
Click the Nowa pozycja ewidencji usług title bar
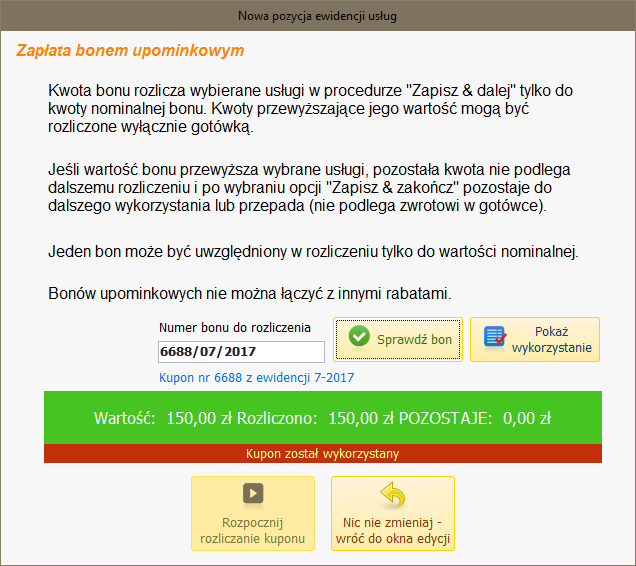pos(318,15)
